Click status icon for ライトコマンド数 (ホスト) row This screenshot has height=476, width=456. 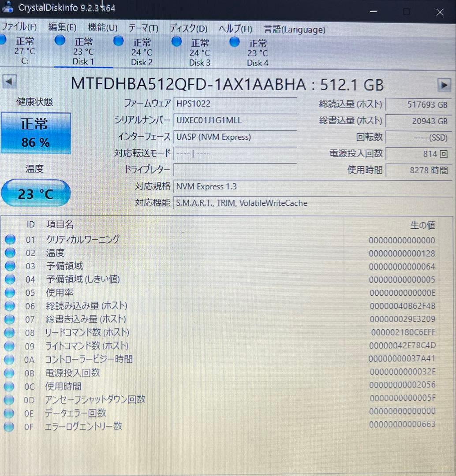pos(9,346)
